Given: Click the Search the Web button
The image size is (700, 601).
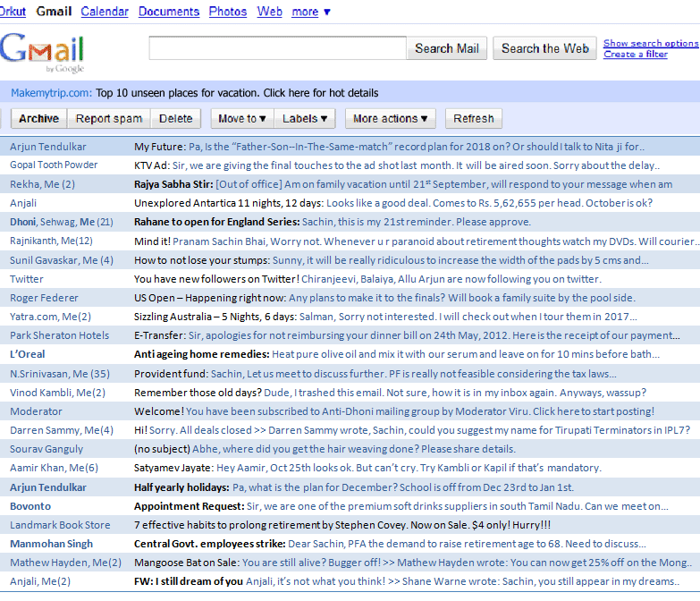Looking at the screenshot, I should point(544,48).
